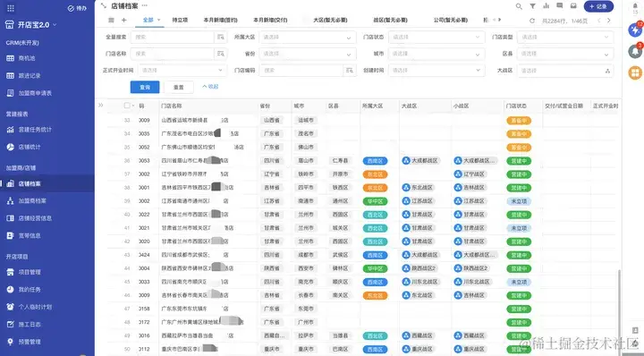The height and width of the screenshot is (356, 644).
Task: Open the 待办 to-do icon
Action: [x=71, y=8]
